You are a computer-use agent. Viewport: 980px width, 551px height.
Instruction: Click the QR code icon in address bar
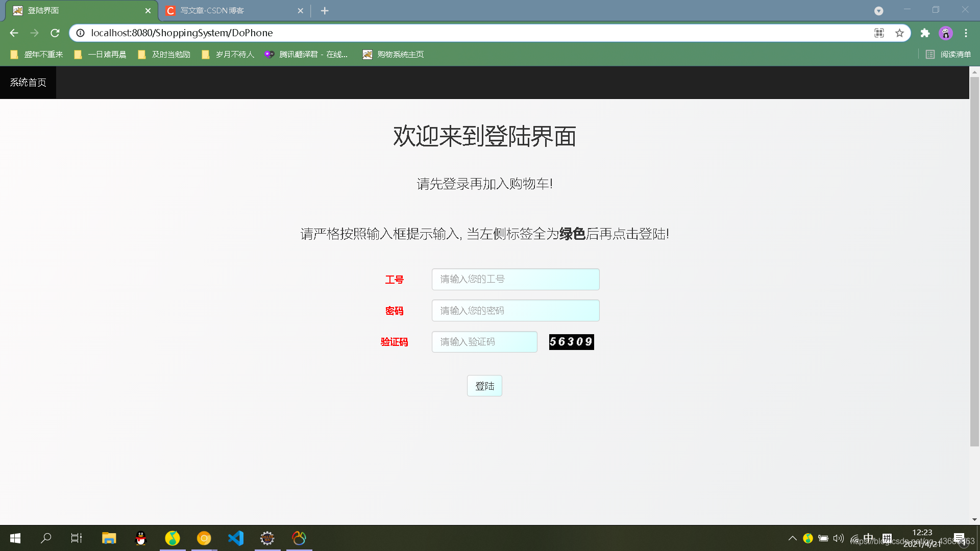879,33
